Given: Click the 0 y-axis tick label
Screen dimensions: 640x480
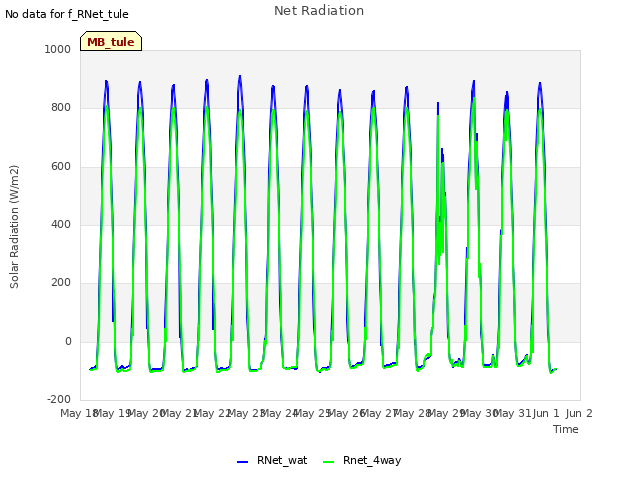Looking at the screenshot, I should (x=68, y=342).
